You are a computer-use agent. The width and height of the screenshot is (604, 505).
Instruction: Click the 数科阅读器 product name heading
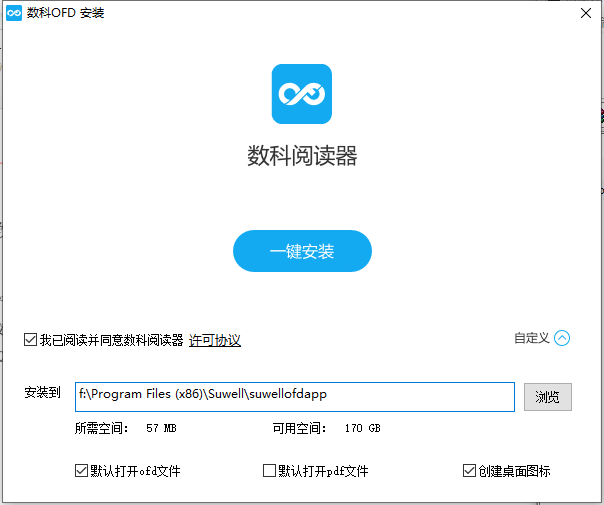[302, 156]
